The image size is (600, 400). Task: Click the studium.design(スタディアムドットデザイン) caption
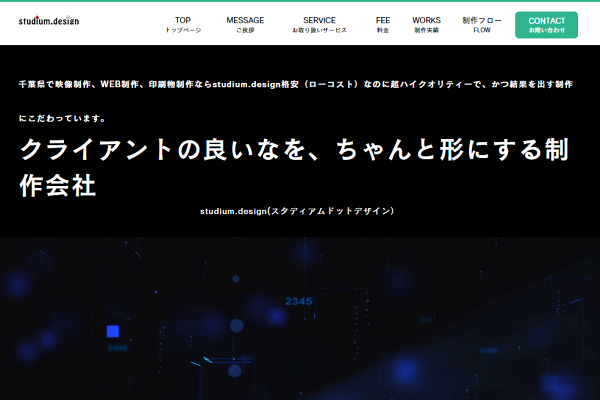pos(297,211)
